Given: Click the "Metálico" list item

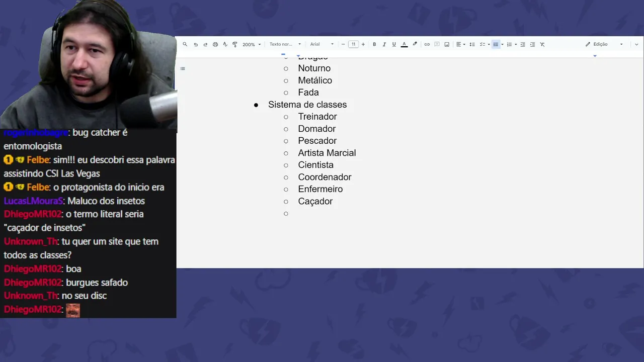Looking at the screenshot, I should pyautogui.click(x=315, y=80).
